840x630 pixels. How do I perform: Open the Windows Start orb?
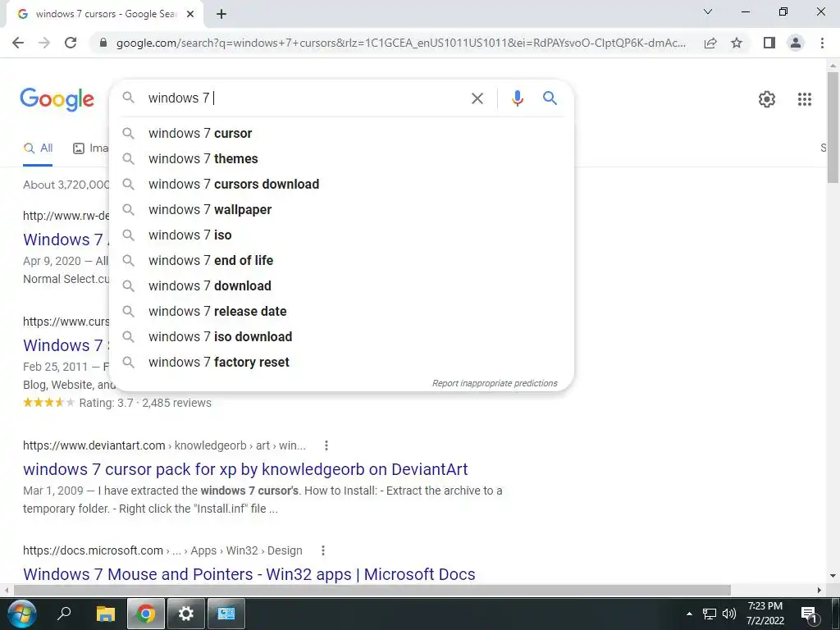coord(22,614)
